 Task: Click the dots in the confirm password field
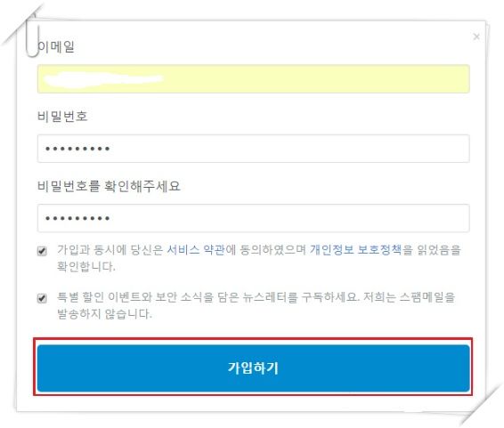point(77,218)
